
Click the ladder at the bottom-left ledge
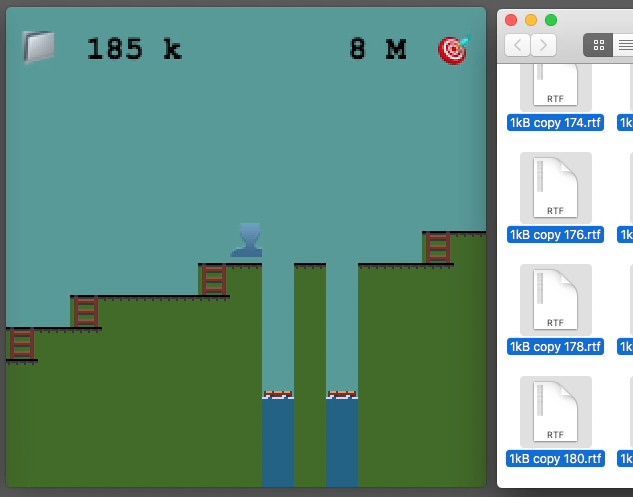tap(22, 344)
